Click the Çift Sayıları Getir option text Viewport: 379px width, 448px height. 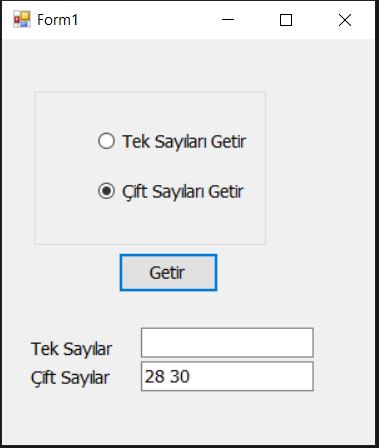(183, 192)
